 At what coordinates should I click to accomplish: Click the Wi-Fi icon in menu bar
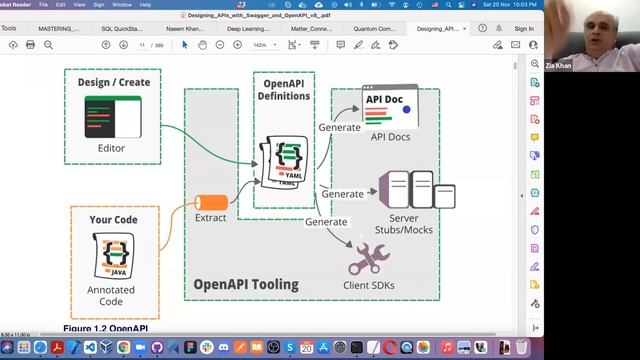392,5
